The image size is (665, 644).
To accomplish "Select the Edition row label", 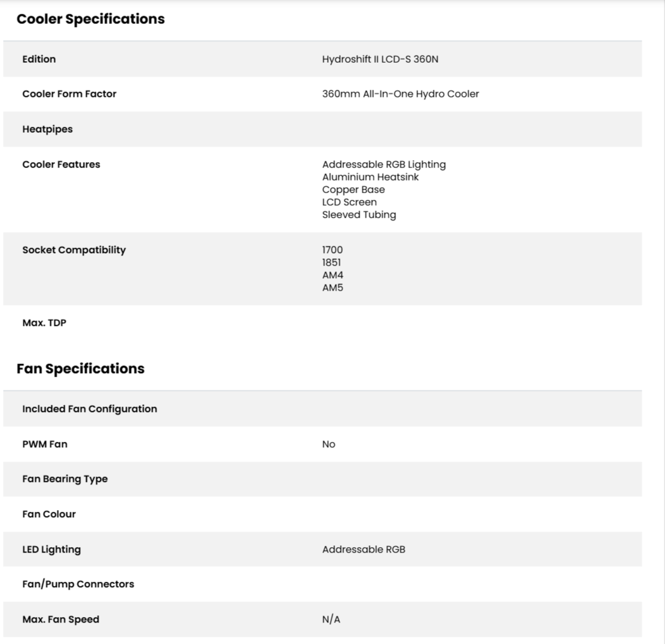I will (39, 59).
